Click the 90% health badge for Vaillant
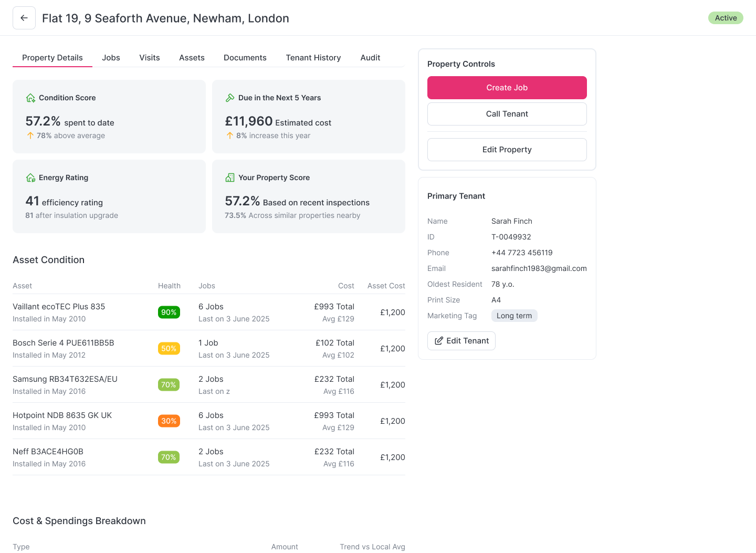The image size is (756, 553). point(169,312)
